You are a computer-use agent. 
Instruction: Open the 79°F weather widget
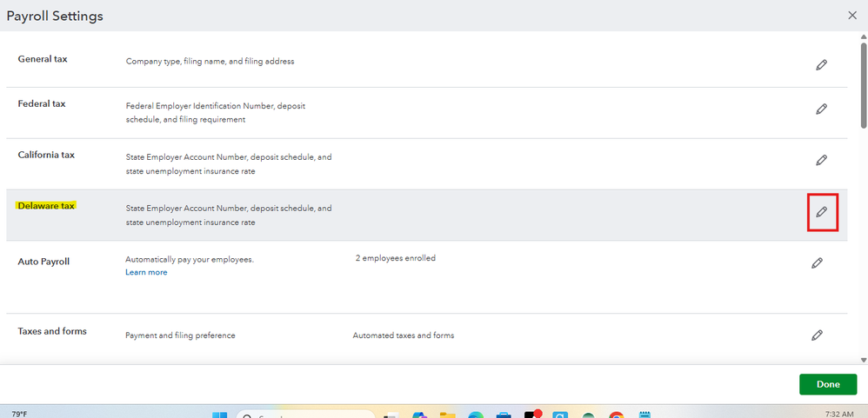click(x=19, y=414)
